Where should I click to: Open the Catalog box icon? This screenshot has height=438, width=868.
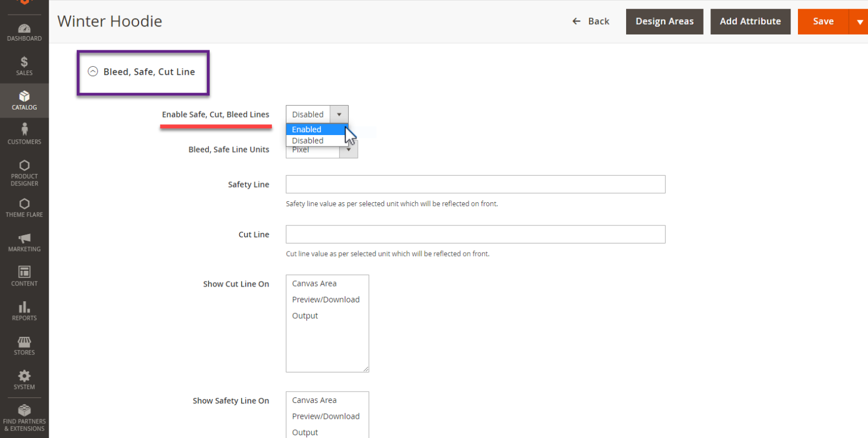coord(24,97)
